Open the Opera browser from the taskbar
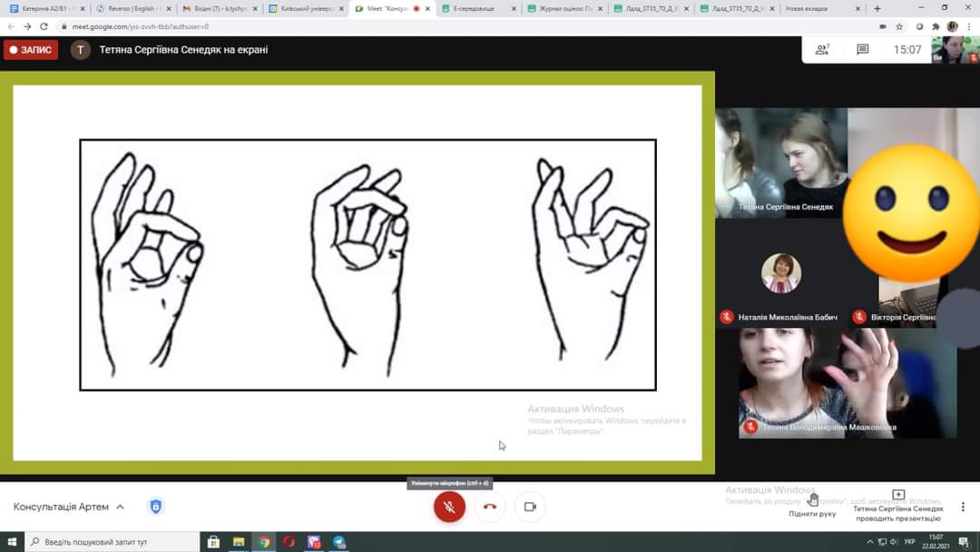The width and height of the screenshot is (980, 552). [x=289, y=542]
